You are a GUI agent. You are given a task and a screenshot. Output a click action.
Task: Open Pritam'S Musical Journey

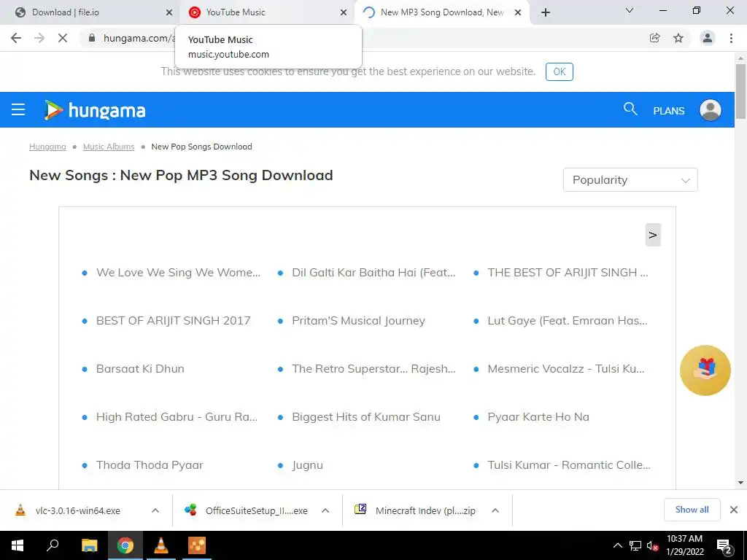(x=358, y=321)
